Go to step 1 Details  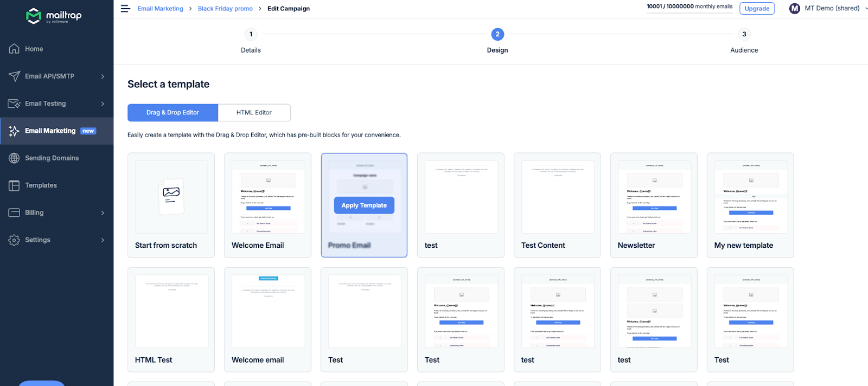251,35
